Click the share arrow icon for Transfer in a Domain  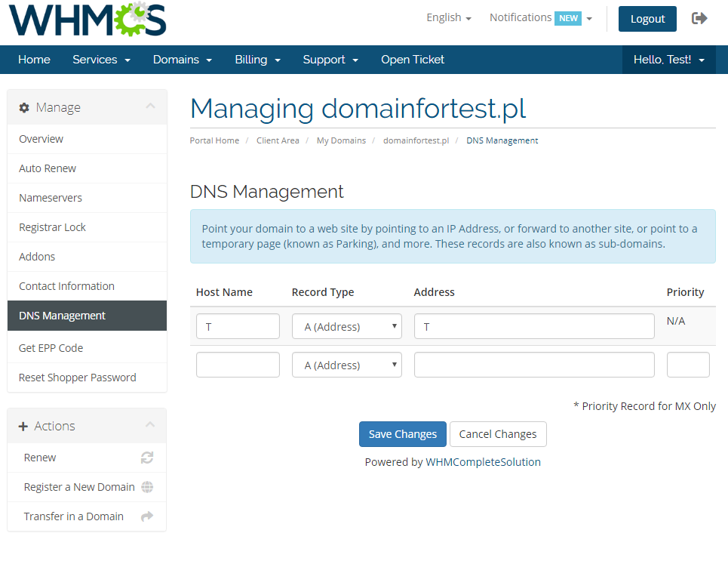coord(147,516)
